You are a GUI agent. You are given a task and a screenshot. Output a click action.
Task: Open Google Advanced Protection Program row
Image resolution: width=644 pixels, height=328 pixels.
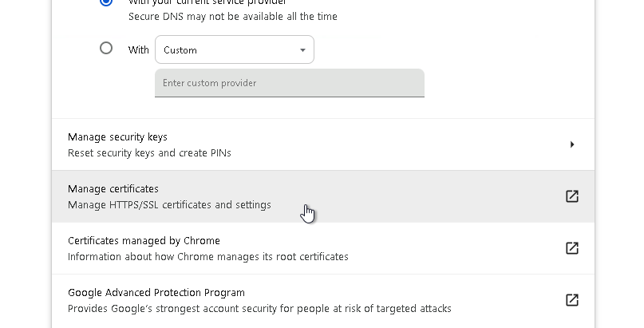click(319, 300)
